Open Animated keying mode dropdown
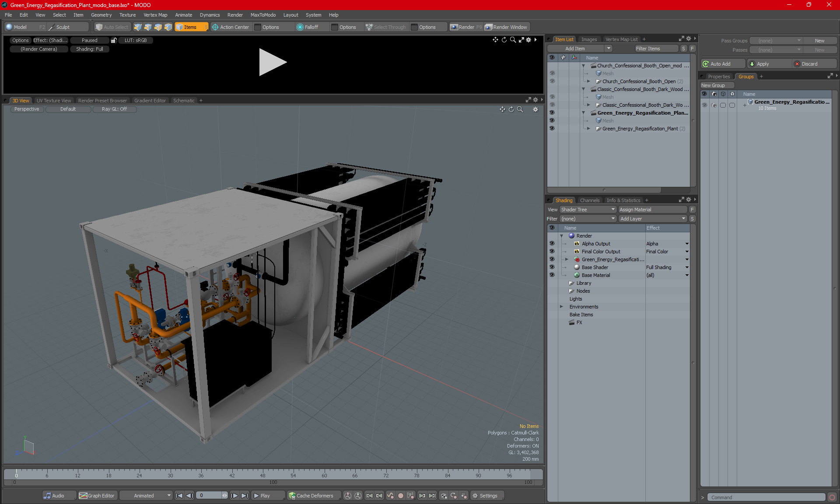 [147, 496]
